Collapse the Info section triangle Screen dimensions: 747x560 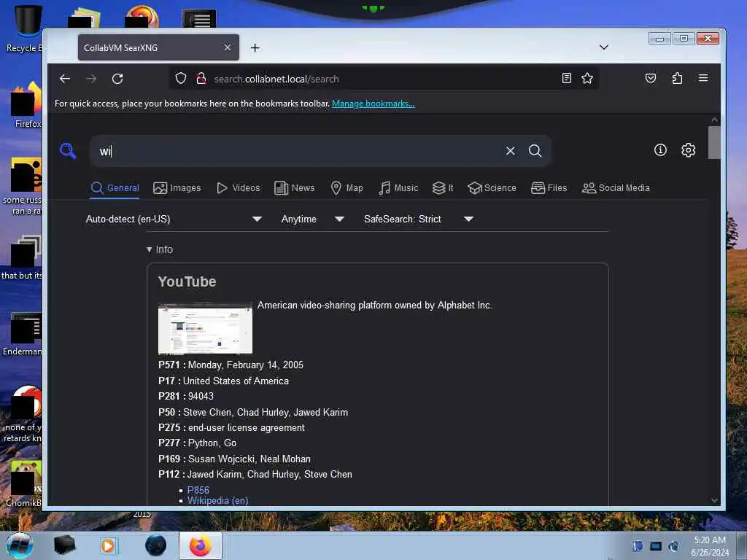(149, 249)
